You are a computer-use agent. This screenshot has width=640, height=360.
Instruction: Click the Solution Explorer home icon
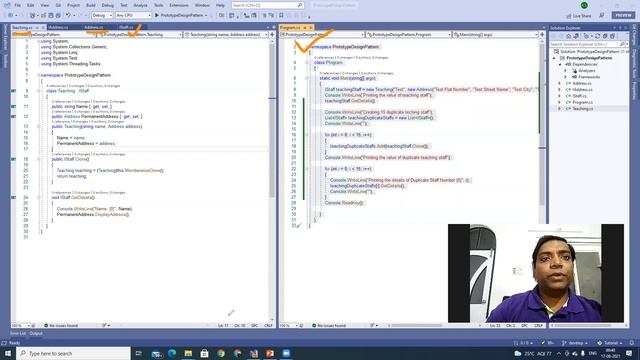[568, 36]
